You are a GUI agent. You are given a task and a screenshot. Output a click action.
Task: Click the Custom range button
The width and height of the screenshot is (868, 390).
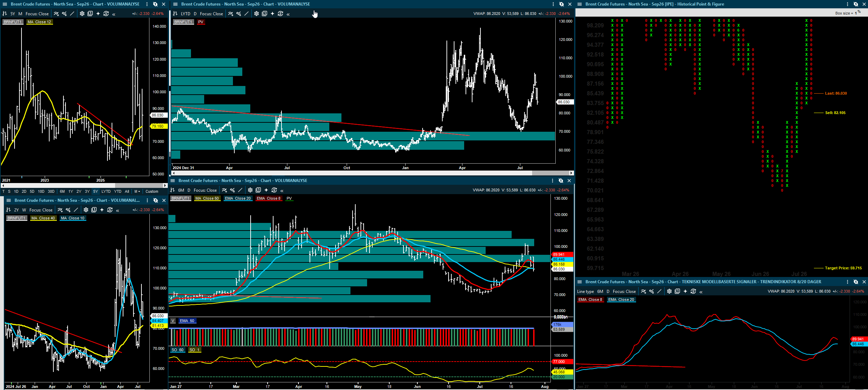coord(152,192)
